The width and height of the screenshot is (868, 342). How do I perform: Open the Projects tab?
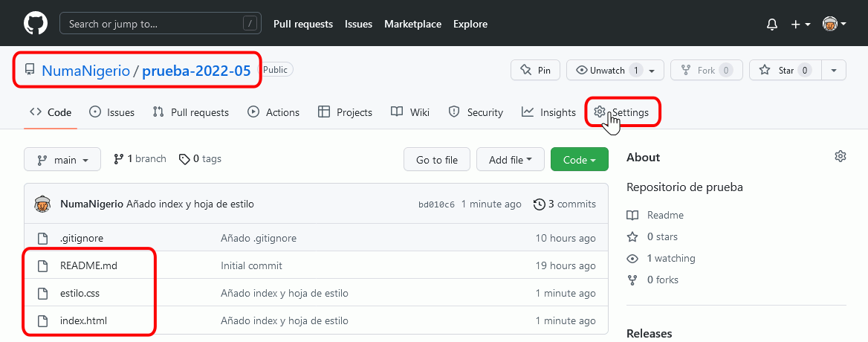pos(345,112)
